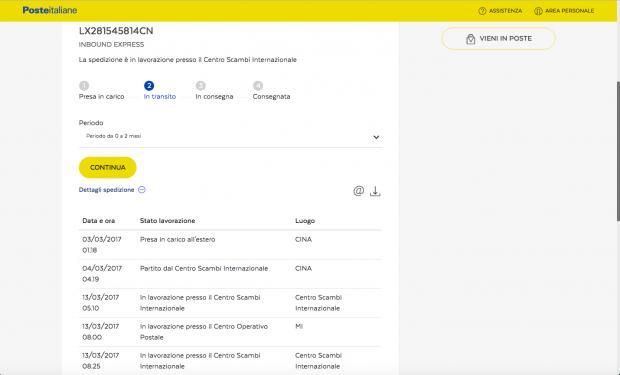The height and width of the screenshot is (375, 620).
Task: Click the MI location cell
Action: coord(299,326)
